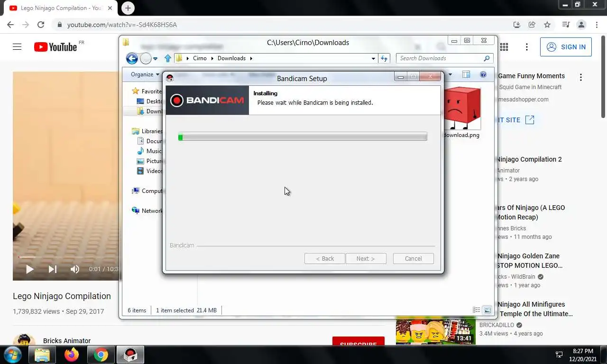The image size is (607, 364).
Task: Click Downloads in Explorer breadcrumb
Action: point(231,58)
